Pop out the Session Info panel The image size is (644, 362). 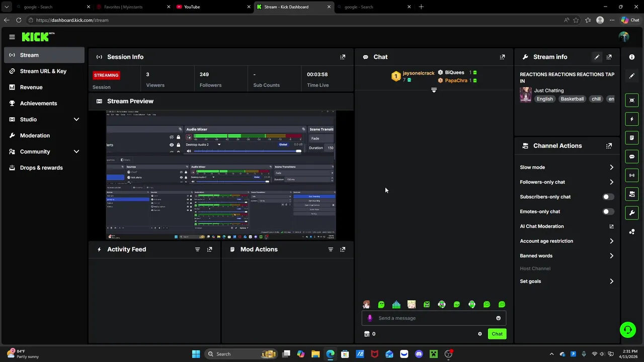click(343, 57)
